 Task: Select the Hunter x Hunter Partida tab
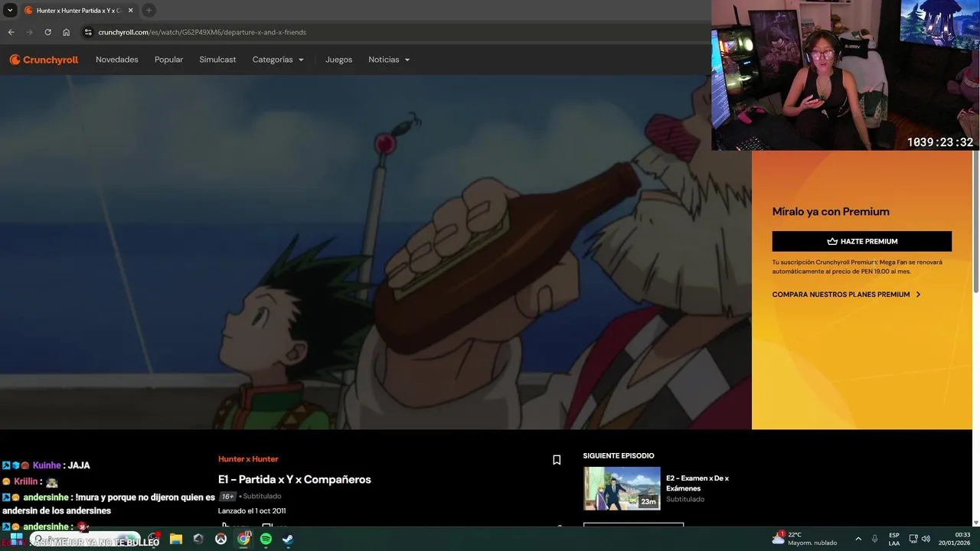click(78, 10)
